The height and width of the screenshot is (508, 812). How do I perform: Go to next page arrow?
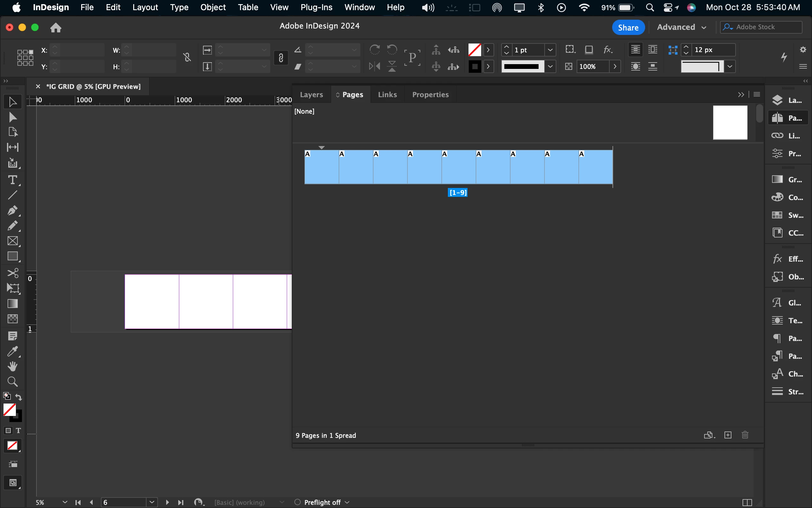[x=167, y=502]
